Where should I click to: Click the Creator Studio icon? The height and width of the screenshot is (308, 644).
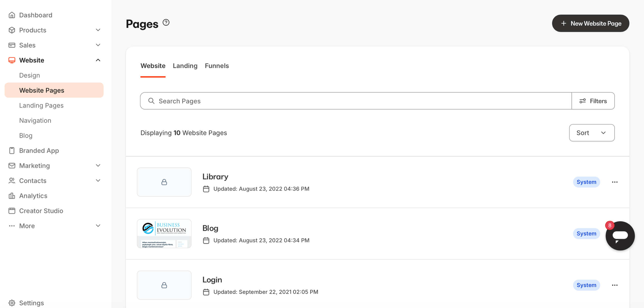point(12,211)
